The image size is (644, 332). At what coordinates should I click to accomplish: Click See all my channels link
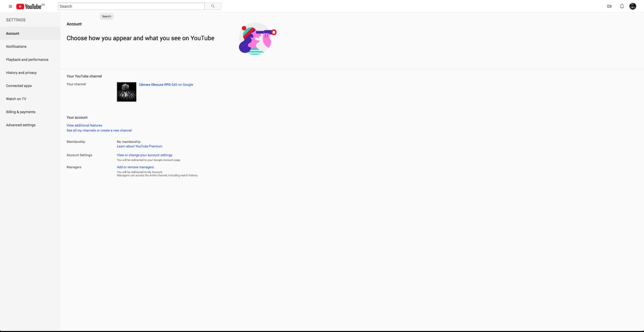99,130
